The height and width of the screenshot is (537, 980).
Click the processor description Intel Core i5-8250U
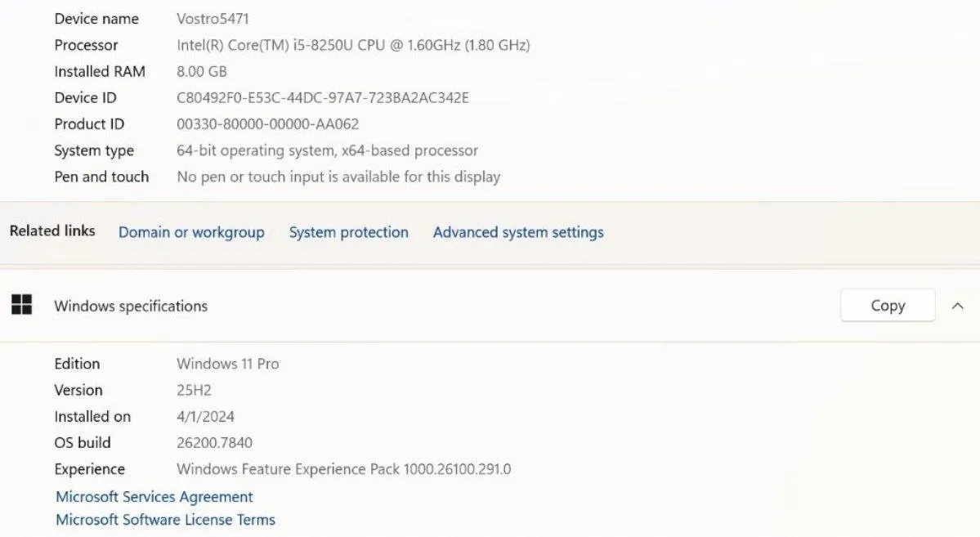pos(353,45)
